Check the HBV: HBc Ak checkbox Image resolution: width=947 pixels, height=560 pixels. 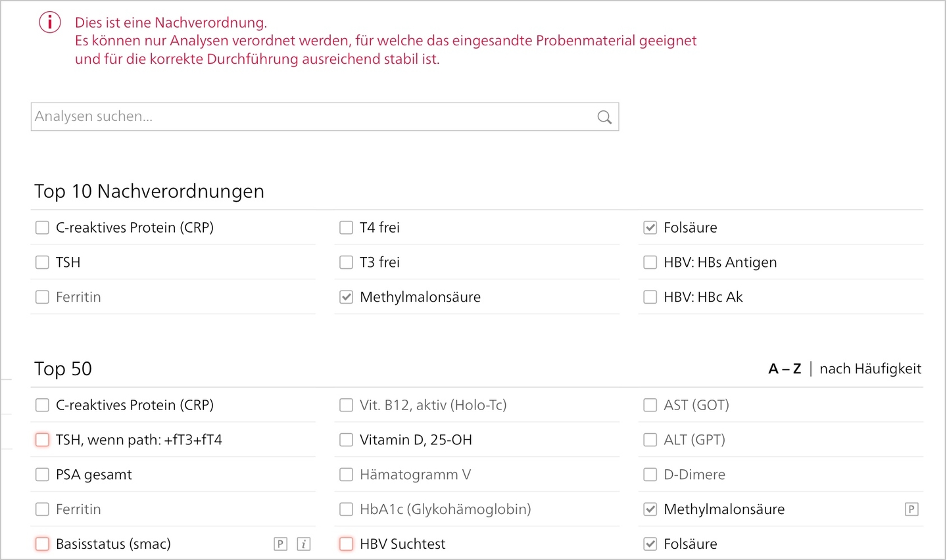(650, 297)
